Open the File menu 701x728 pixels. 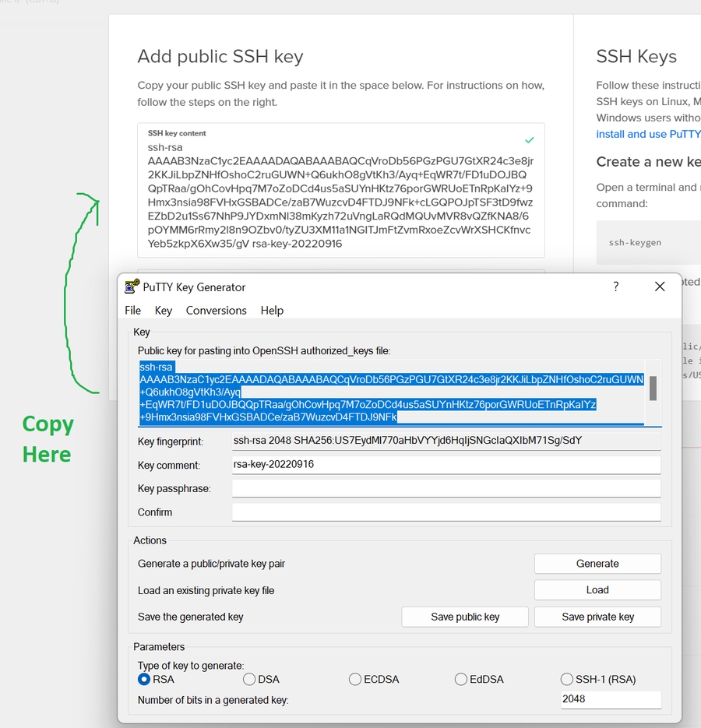tap(133, 310)
